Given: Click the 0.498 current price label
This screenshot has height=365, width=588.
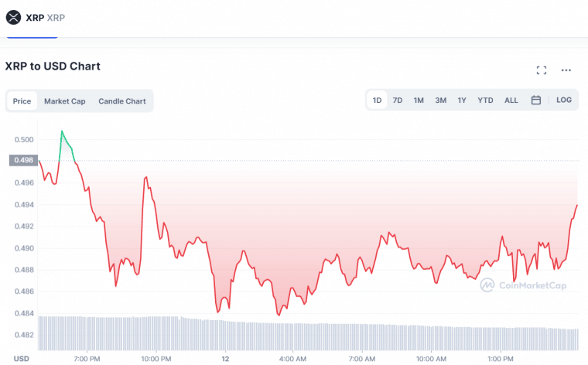Looking at the screenshot, I should [23, 160].
